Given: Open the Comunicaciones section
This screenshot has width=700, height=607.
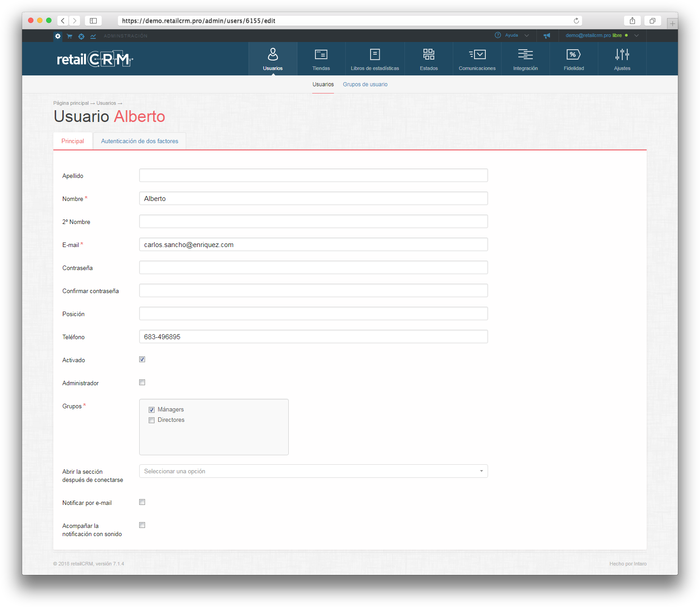Looking at the screenshot, I should (x=477, y=59).
